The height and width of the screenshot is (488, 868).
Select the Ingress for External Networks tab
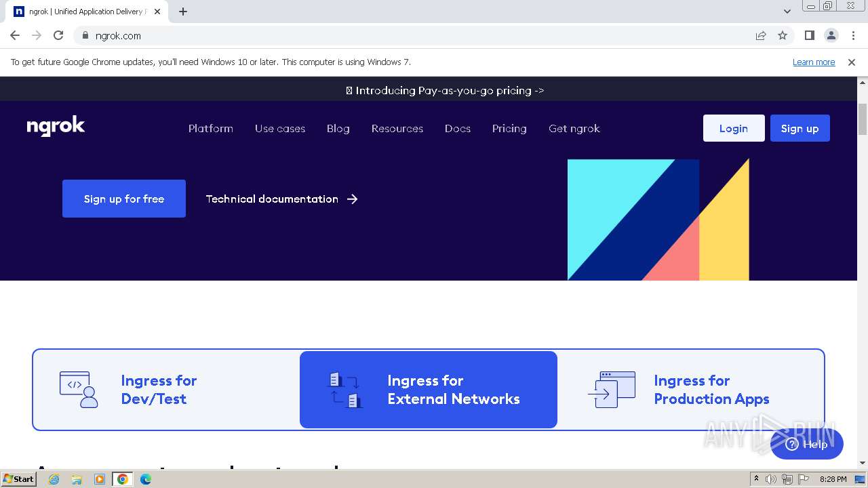(x=429, y=390)
